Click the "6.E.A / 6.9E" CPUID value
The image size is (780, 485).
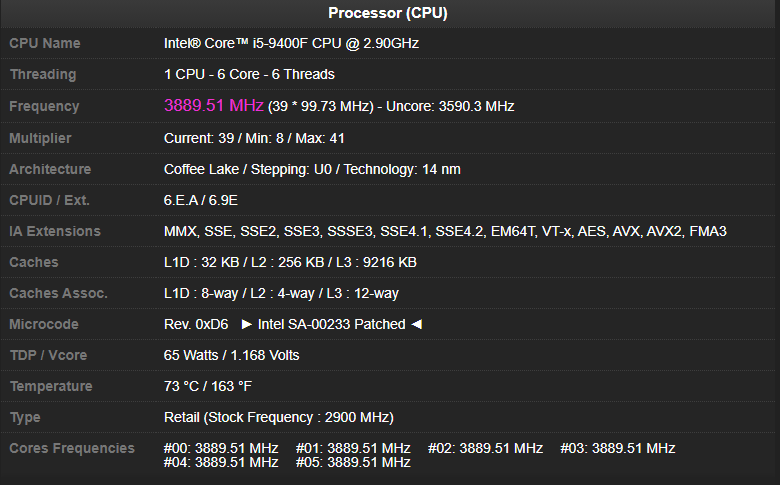[201, 200]
